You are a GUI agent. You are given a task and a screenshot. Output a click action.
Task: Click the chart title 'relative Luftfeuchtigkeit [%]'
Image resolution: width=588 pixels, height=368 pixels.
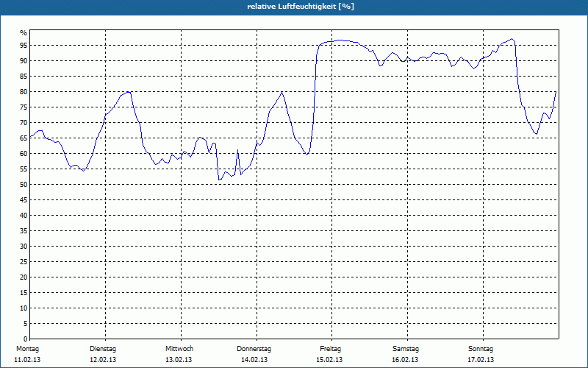[301, 7]
